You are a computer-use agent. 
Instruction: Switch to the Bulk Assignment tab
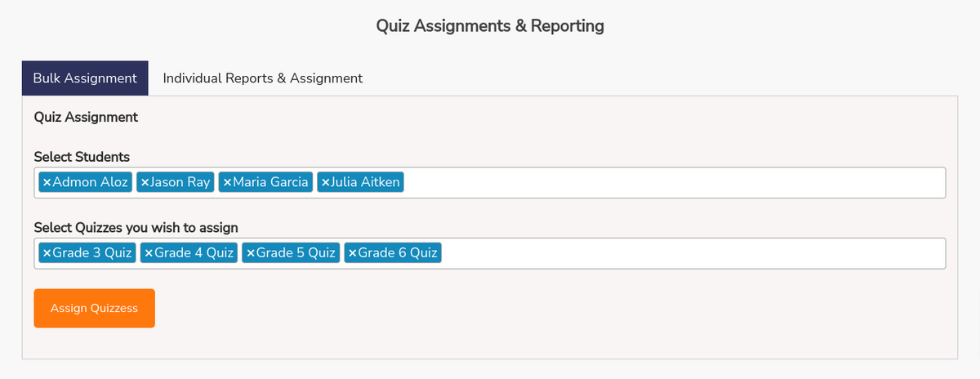[x=85, y=78]
